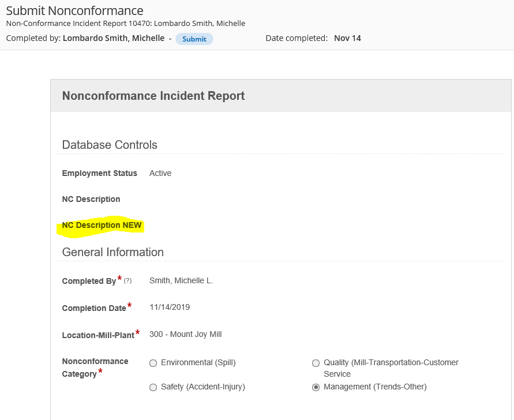This screenshot has height=420, width=514.
Task: Click the Database Controls section heading
Action: pyautogui.click(x=110, y=145)
